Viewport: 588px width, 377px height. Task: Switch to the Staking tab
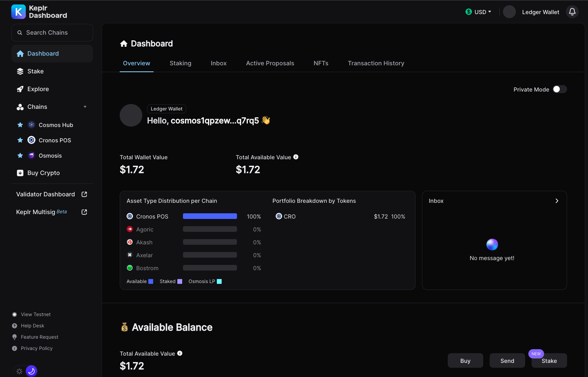point(180,63)
